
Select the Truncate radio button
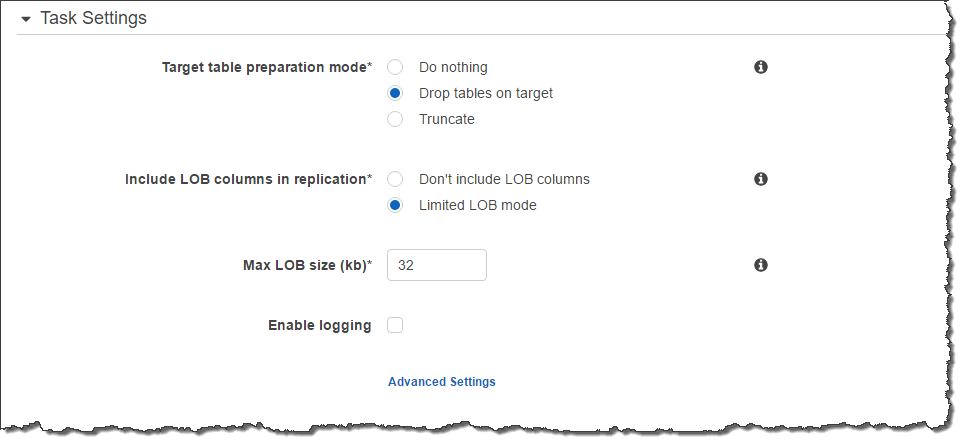(x=395, y=119)
